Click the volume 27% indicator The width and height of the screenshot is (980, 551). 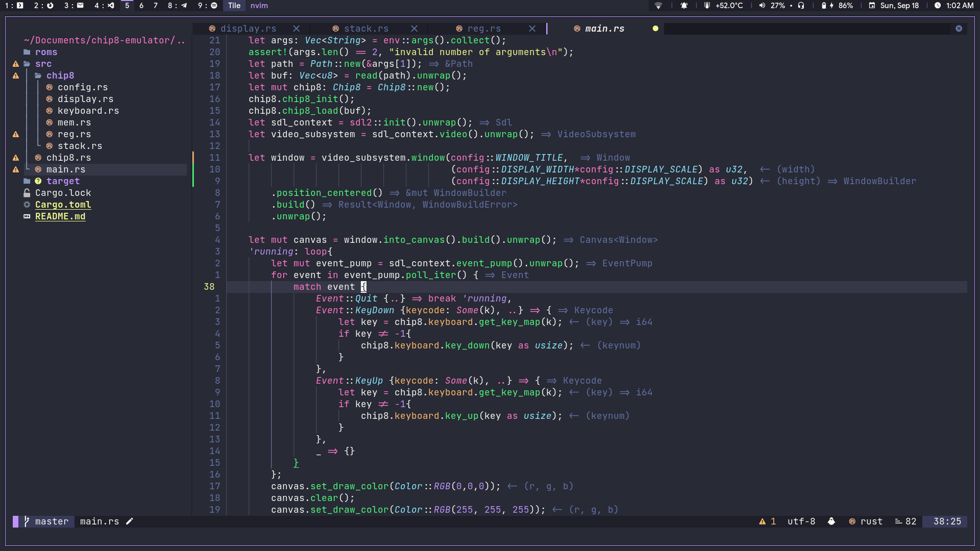tap(772, 6)
